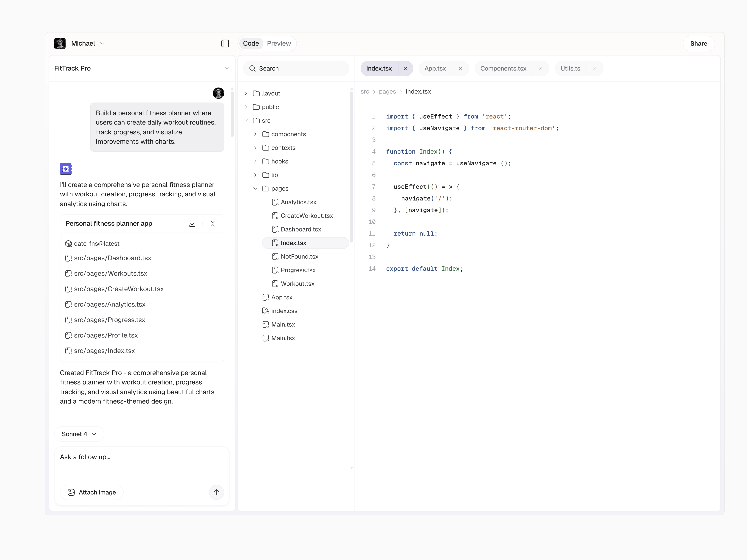Image resolution: width=747 pixels, height=560 pixels.
Task: Open the Sonnet 4 model dropdown
Action: [79, 434]
